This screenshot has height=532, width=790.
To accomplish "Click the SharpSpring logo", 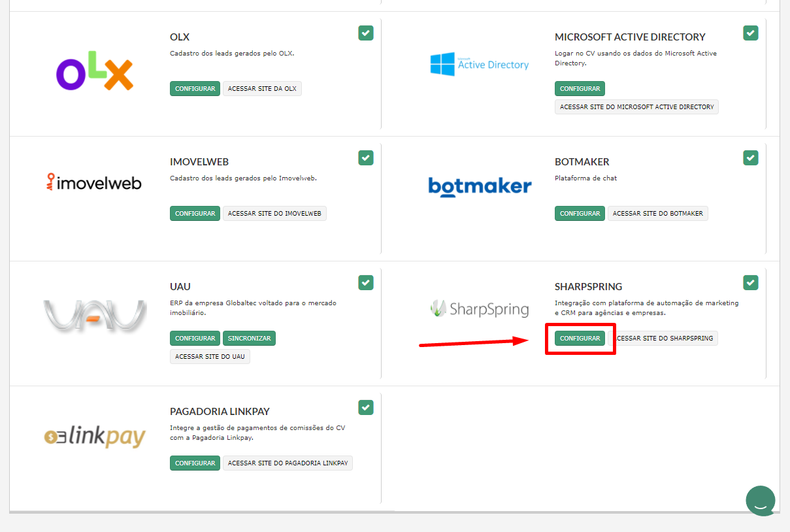I will click(x=480, y=308).
